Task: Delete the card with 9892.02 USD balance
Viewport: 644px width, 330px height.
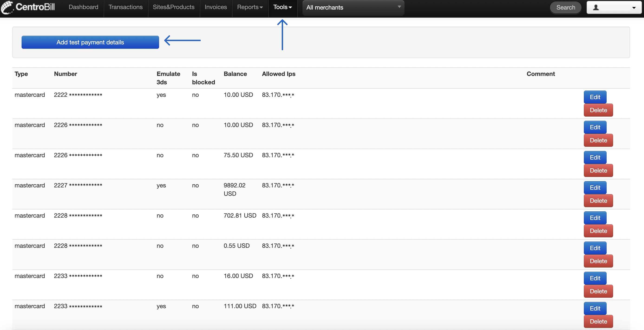Action: coord(598,201)
